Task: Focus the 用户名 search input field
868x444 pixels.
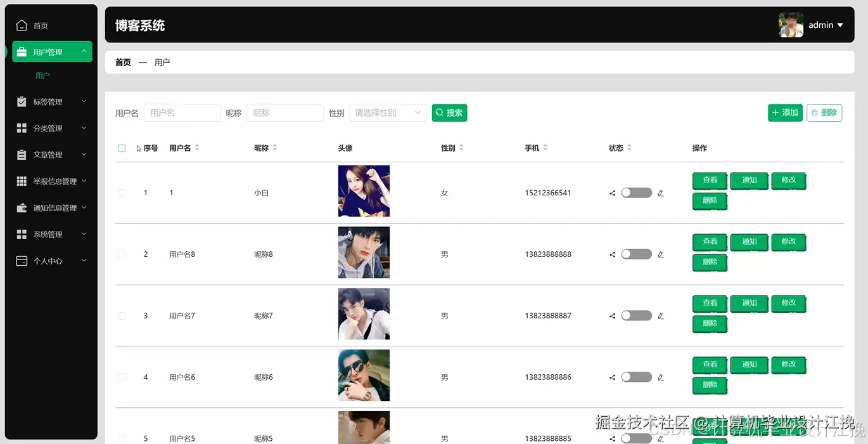Action: 182,113
